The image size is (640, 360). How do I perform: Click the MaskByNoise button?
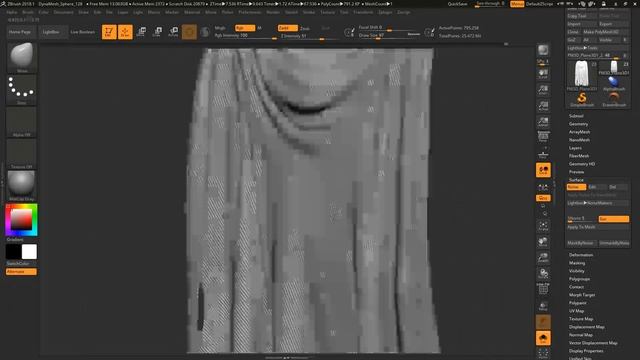pos(581,243)
